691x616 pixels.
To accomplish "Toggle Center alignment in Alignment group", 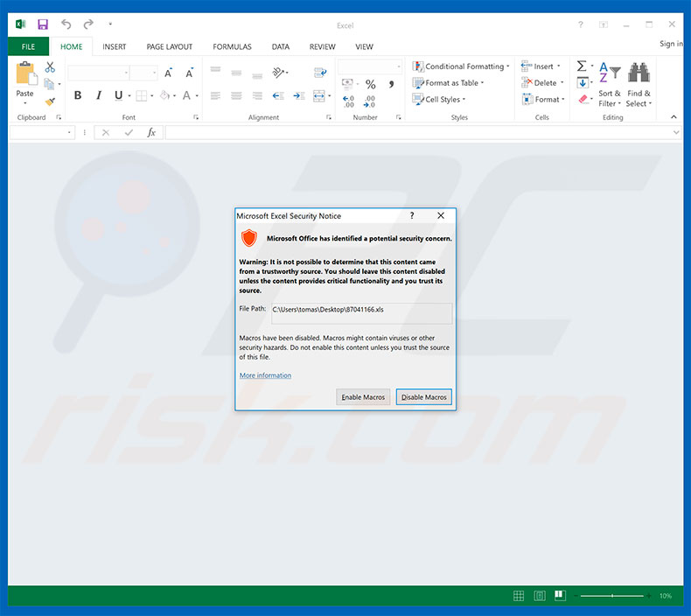I will tap(237, 95).
